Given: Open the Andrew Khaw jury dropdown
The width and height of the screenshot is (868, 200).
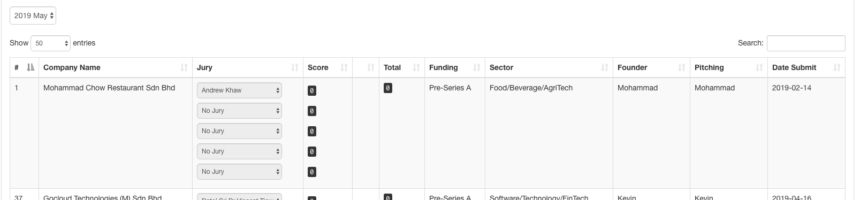Looking at the screenshot, I should (x=239, y=90).
